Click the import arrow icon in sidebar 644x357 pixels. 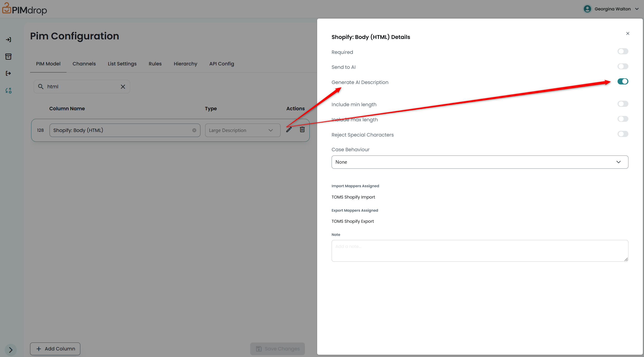click(9, 40)
